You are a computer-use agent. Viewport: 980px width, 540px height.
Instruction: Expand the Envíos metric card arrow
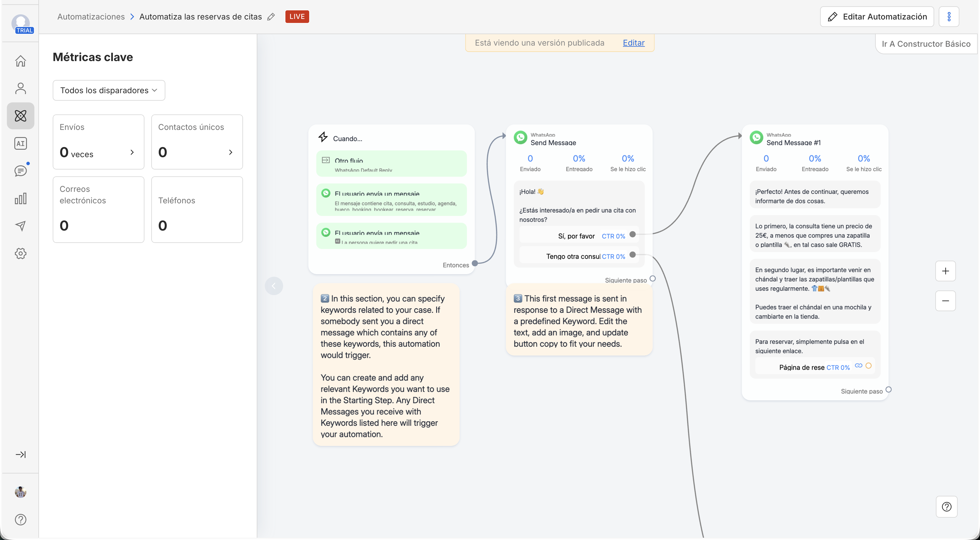click(x=132, y=152)
